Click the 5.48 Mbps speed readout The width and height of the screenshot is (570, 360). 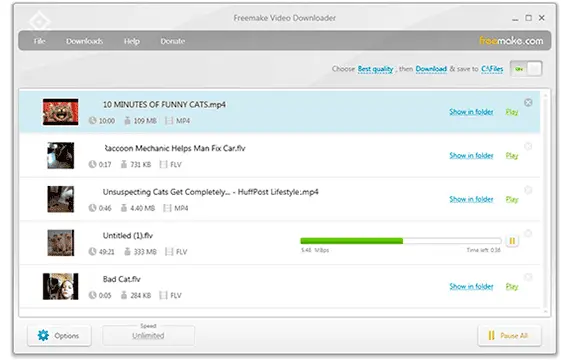315,250
